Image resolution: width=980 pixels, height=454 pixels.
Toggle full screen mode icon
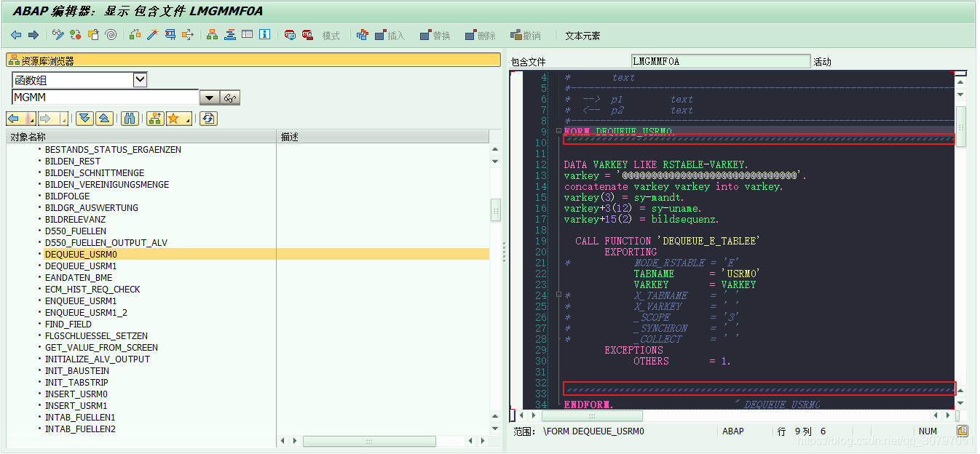point(248,35)
